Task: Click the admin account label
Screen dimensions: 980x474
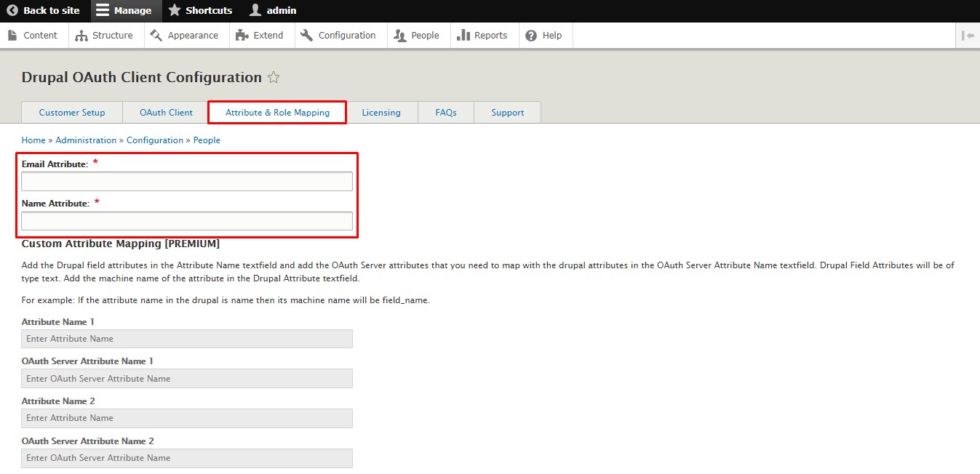Action: click(x=282, y=10)
